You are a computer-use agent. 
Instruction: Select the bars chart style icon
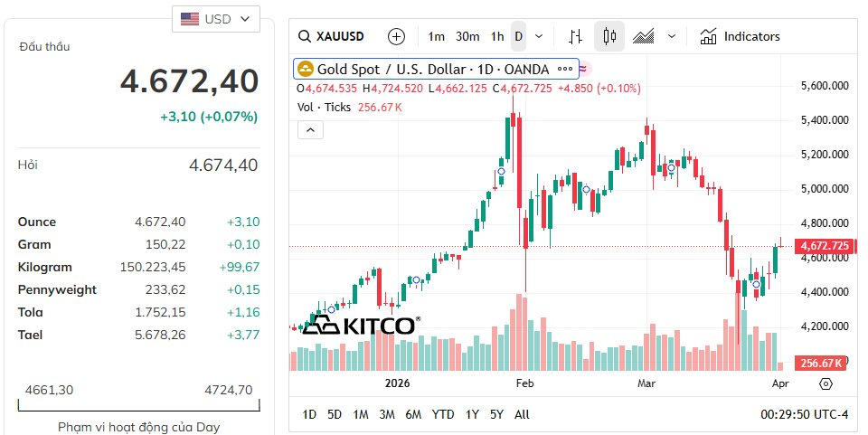(x=575, y=37)
